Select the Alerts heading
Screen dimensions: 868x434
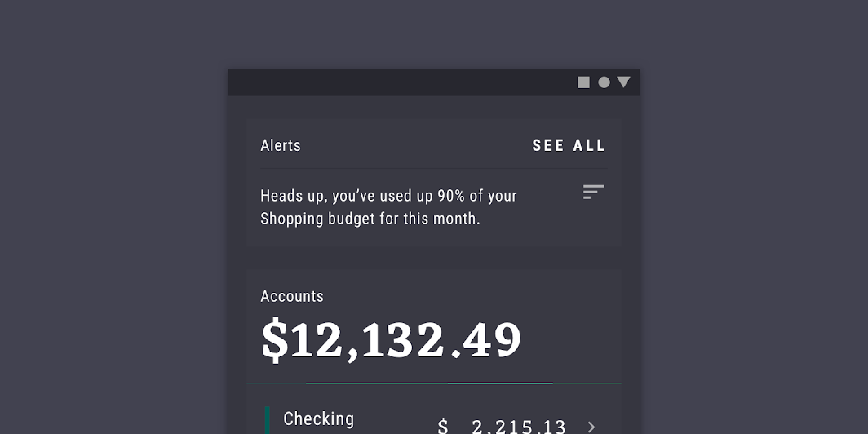pos(281,145)
